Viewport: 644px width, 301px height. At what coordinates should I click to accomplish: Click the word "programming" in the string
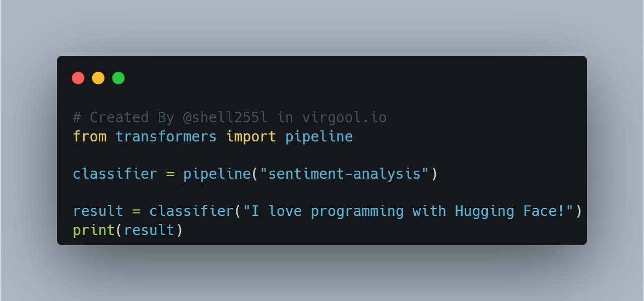[357, 211]
